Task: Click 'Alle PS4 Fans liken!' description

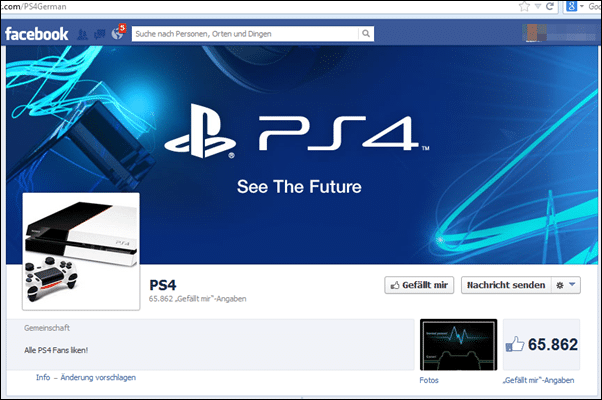Action: click(56, 350)
